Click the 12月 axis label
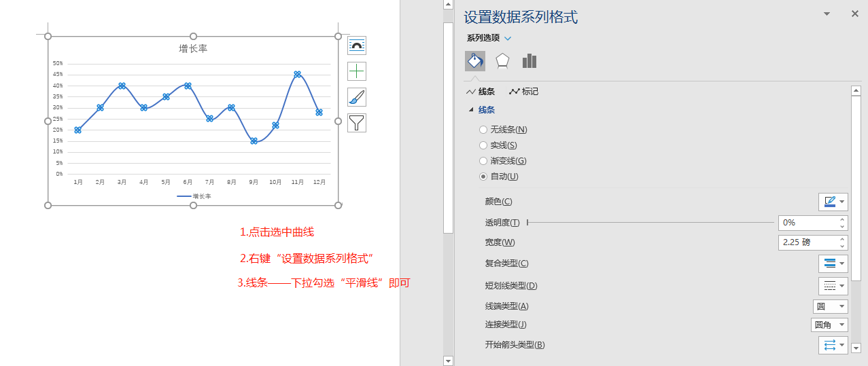This screenshot has height=366, width=868. pyautogui.click(x=319, y=182)
